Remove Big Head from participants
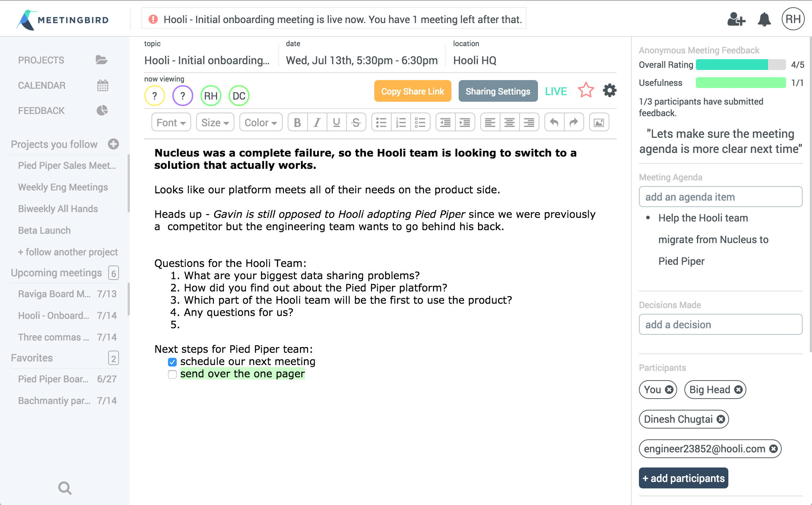 738,390
